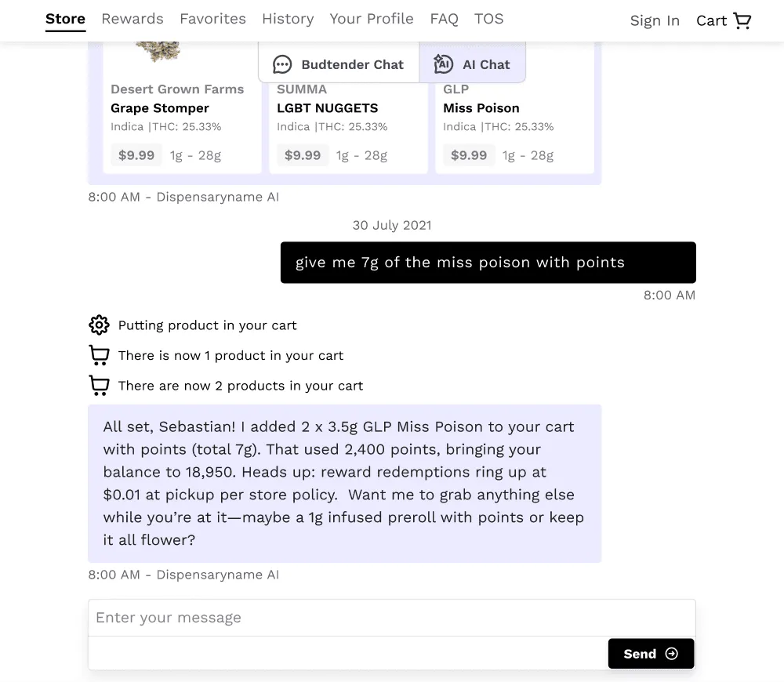Switch to the AI Chat tab
The width and height of the screenshot is (784, 682).
(472, 63)
